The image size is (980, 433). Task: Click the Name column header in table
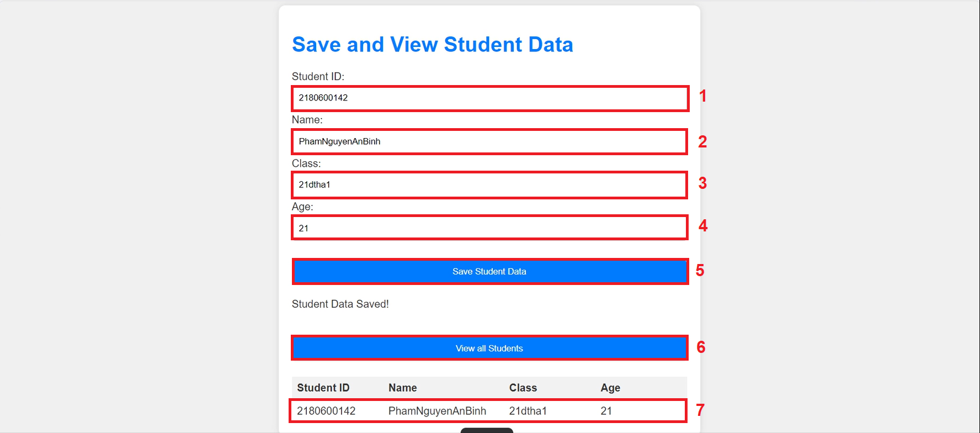coord(403,388)
